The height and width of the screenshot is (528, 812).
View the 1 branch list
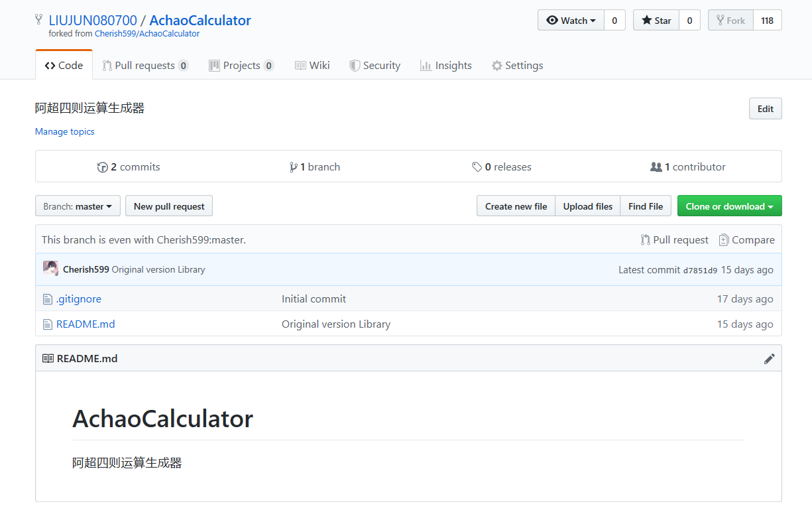(x=315, y=166)
